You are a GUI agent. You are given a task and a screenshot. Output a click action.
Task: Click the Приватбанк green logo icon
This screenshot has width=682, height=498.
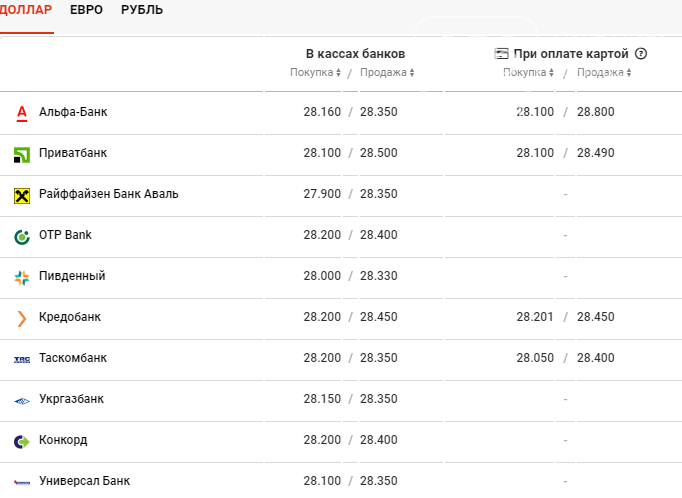click(x=22, y=155)
